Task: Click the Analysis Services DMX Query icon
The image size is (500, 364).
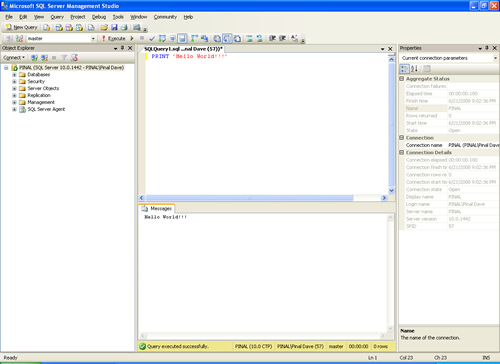Action: [x=69, y=27]
